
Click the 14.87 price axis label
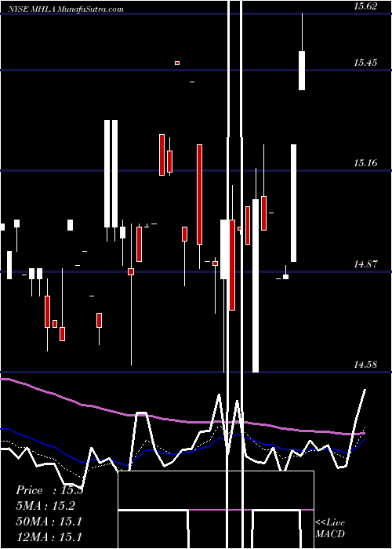(365, 264)
